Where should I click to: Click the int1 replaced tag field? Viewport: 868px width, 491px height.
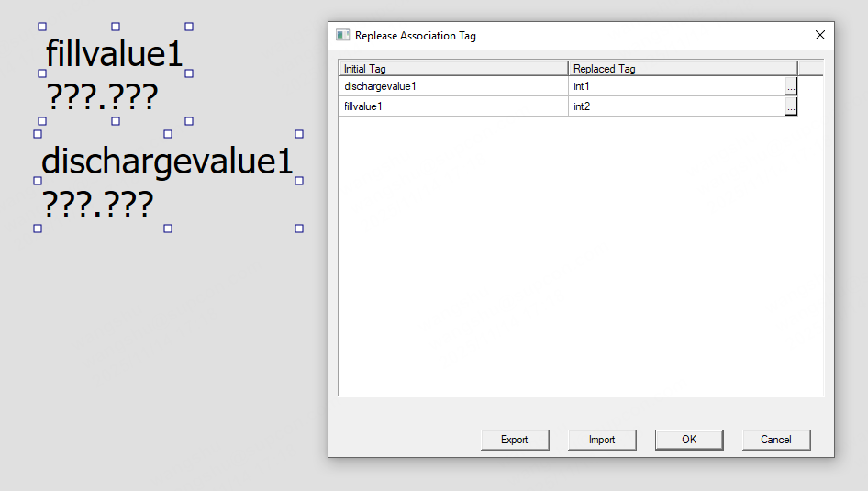pos(676,86)
